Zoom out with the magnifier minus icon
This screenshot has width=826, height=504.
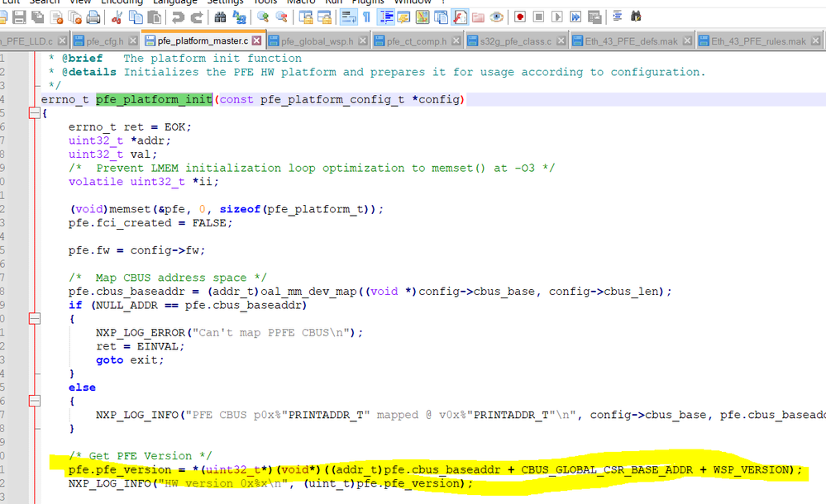pos(282,17)
